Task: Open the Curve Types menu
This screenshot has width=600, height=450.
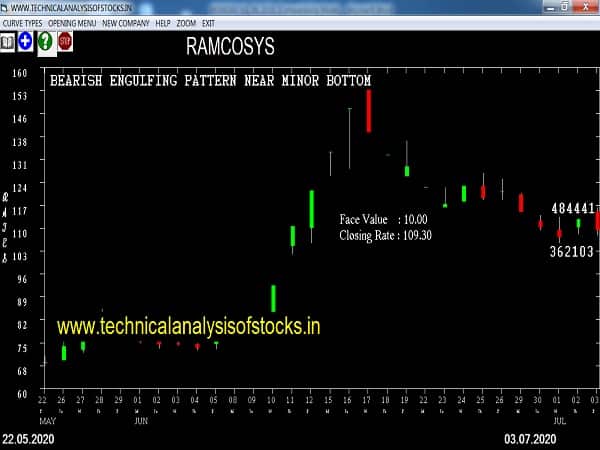Action: (x=22, y=22)
